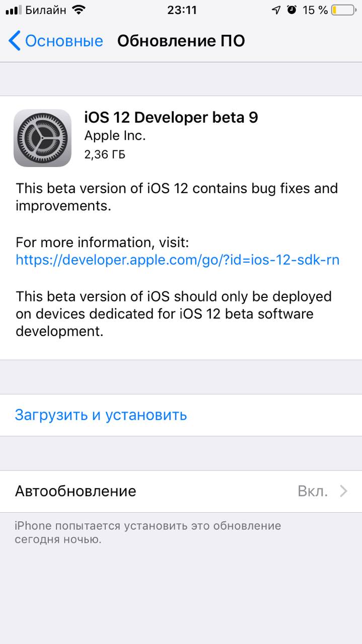Tap the Билайн carrier label
This screenshot has height=644, width=362.
pyautogui.click(x=46, y=10)
